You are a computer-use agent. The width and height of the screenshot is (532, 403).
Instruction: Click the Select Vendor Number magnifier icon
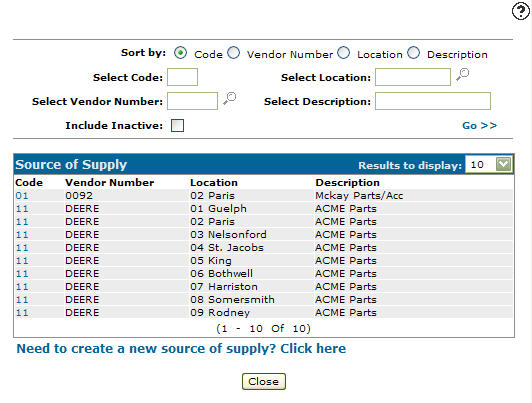coord(230,98)
